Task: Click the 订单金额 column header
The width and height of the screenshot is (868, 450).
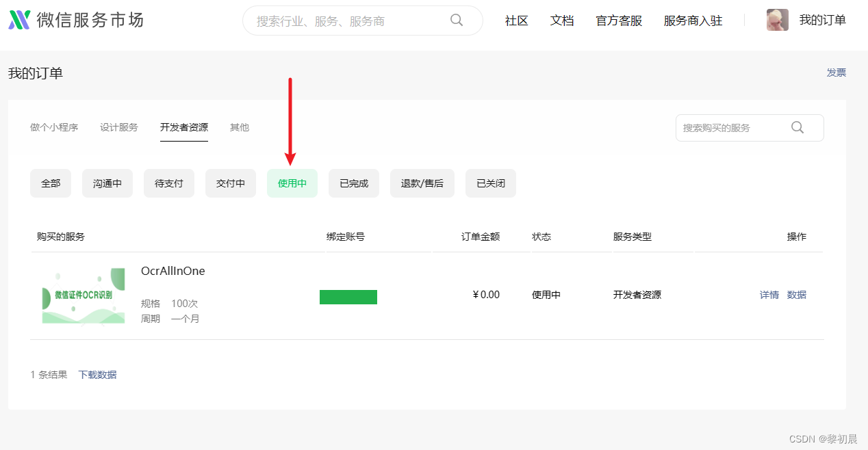Action: 481,237
